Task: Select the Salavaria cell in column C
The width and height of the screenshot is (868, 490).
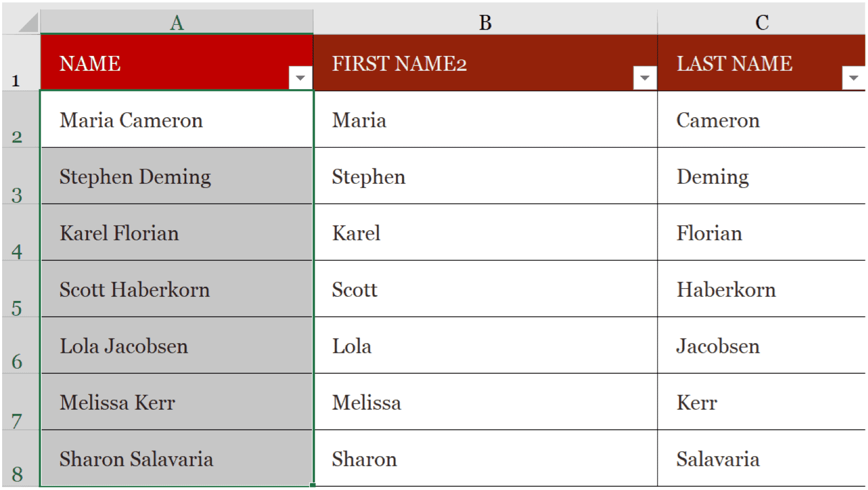Action: click(761, 458)
